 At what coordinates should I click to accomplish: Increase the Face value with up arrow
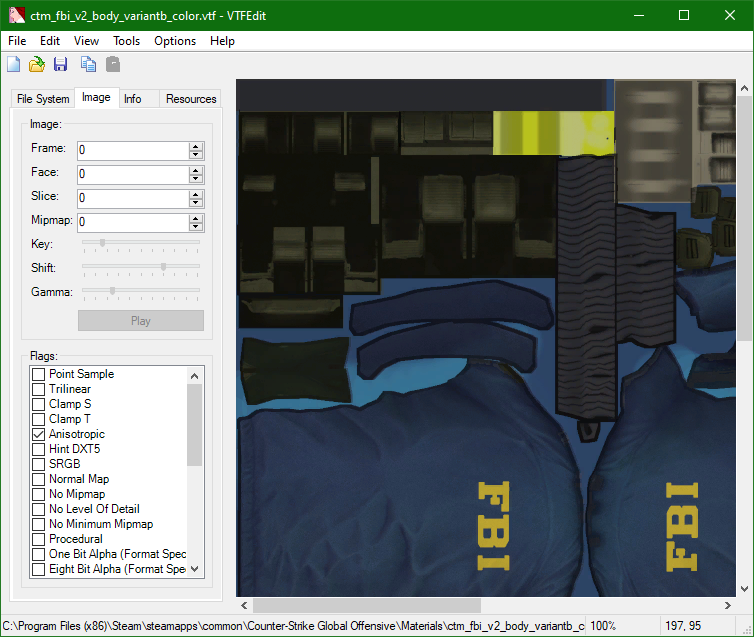(x=195, y=170)
